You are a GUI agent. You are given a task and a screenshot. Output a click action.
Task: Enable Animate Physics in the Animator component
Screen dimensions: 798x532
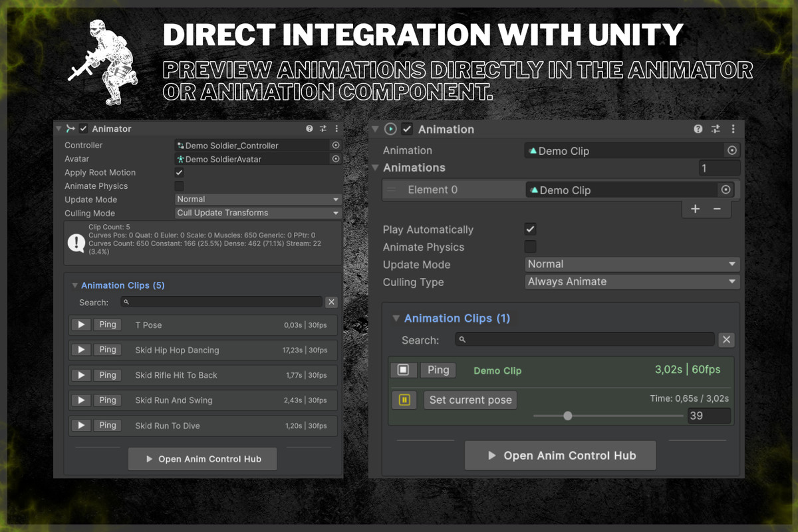click(x=179, y=186)
